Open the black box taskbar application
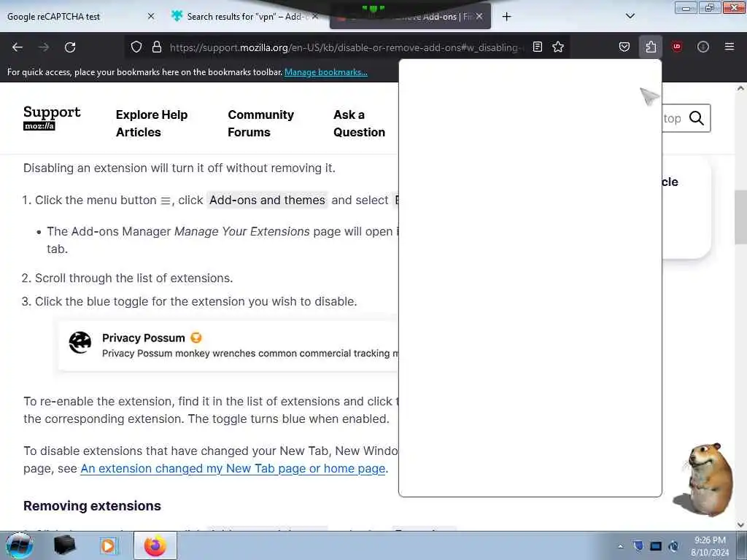Screen dimensions: 747x560 point(65,545)
